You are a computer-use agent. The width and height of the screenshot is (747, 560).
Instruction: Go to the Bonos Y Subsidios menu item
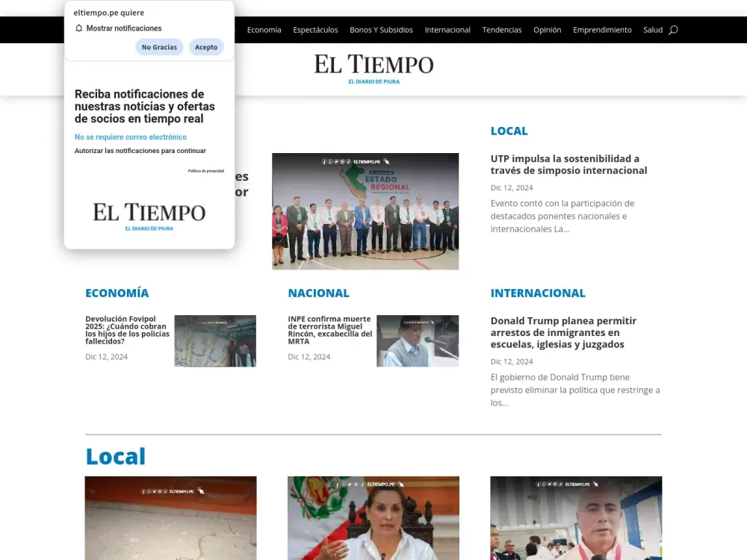coord(381,30)
